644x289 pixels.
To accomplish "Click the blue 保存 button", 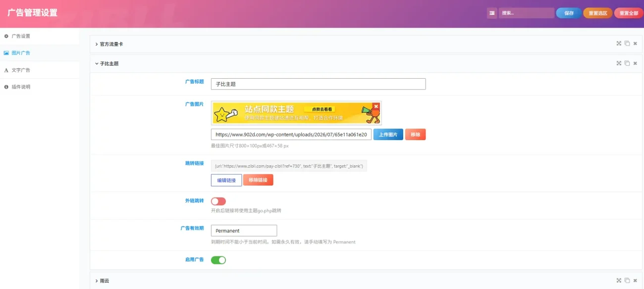I will tap(569, 13).
